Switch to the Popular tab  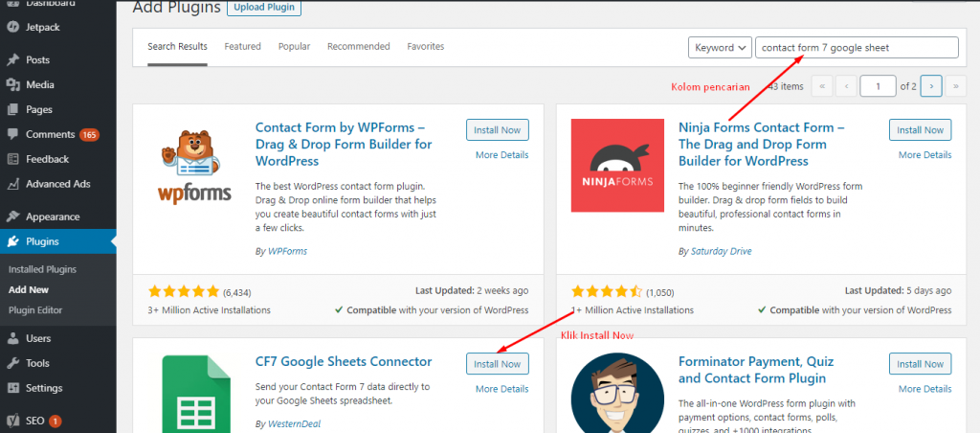[294, 46]
